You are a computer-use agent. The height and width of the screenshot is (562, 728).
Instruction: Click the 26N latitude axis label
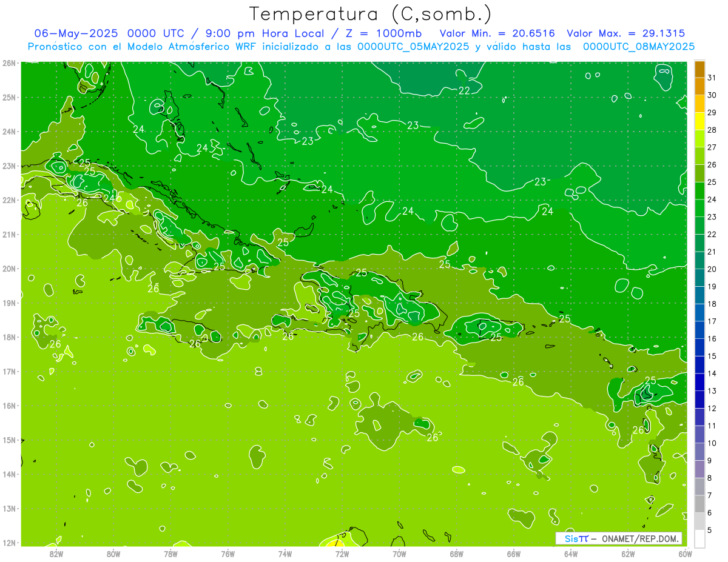8,63
